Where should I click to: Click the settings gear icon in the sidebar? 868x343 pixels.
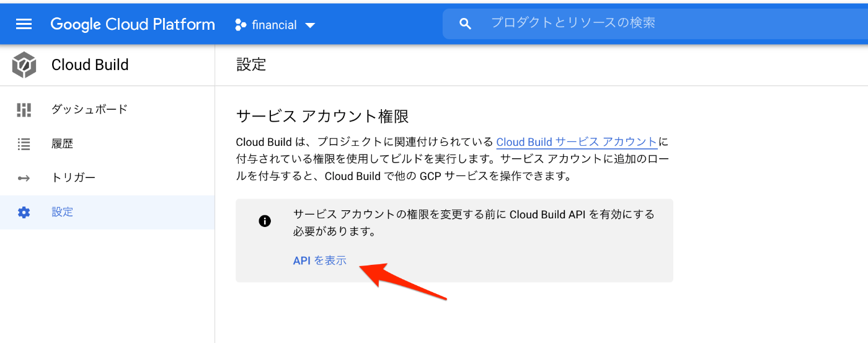[x=24, y=212]
